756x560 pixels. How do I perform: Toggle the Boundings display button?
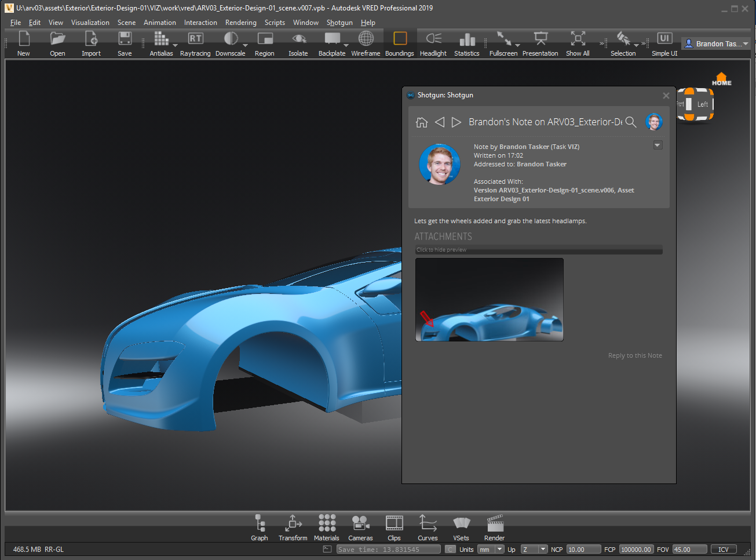pyautogui.click(x=400, y=44)
